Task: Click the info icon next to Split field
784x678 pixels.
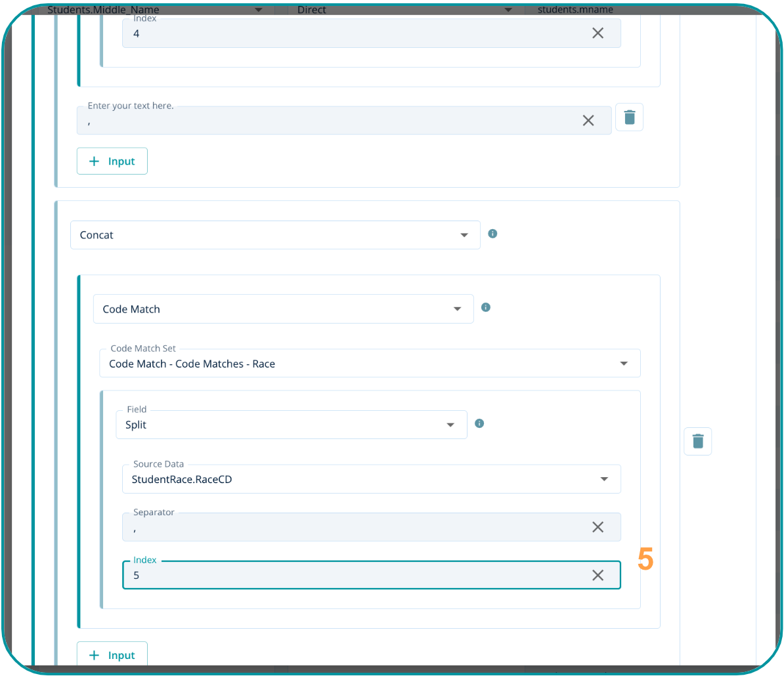Action: pos(479,423)
